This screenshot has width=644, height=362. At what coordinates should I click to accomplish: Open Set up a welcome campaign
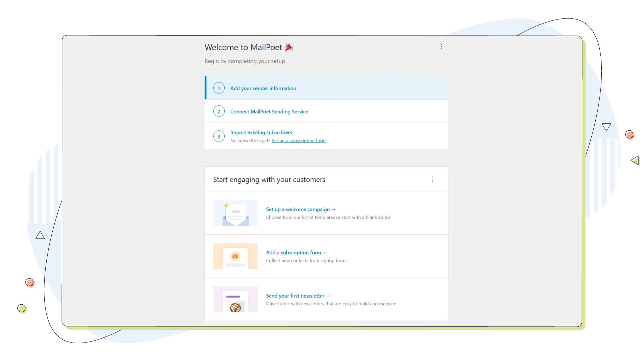click(300, 209)
